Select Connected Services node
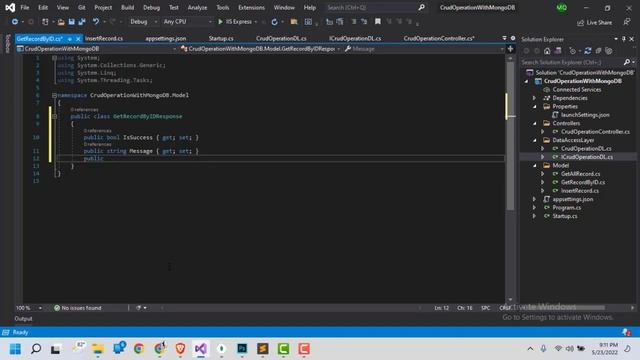 pos(577,90)
